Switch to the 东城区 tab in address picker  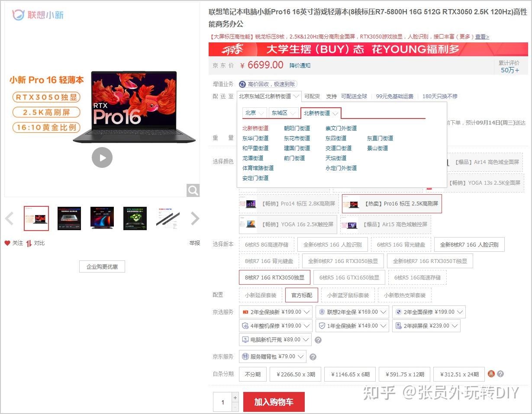click(284, 112)
